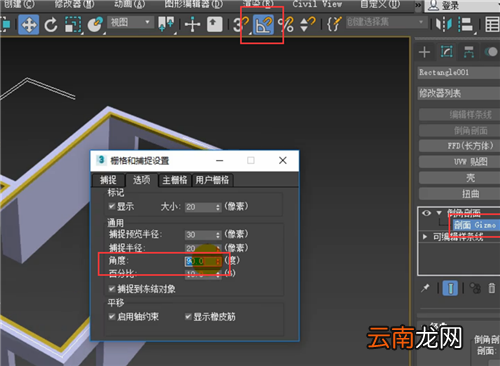The height and width of the screenshot is (366, 500).
Task: Switch to the 用户栅格 tab
Action: coord(212,180)
